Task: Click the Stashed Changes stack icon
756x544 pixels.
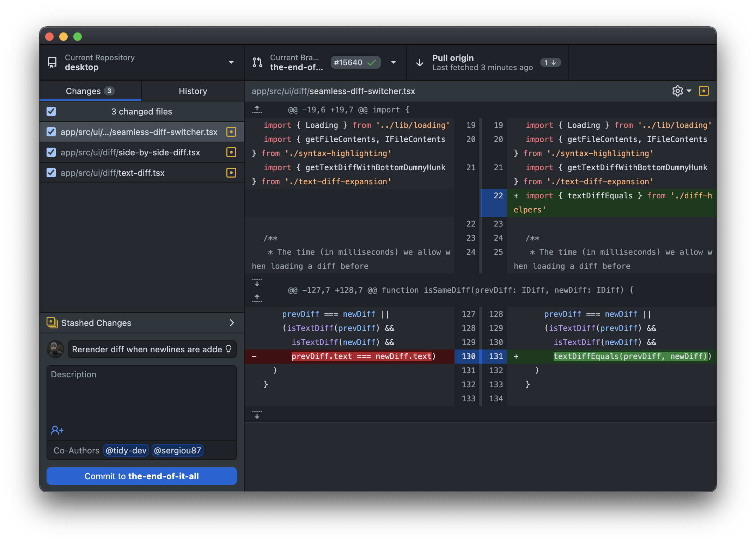Action: click(52, 323)
